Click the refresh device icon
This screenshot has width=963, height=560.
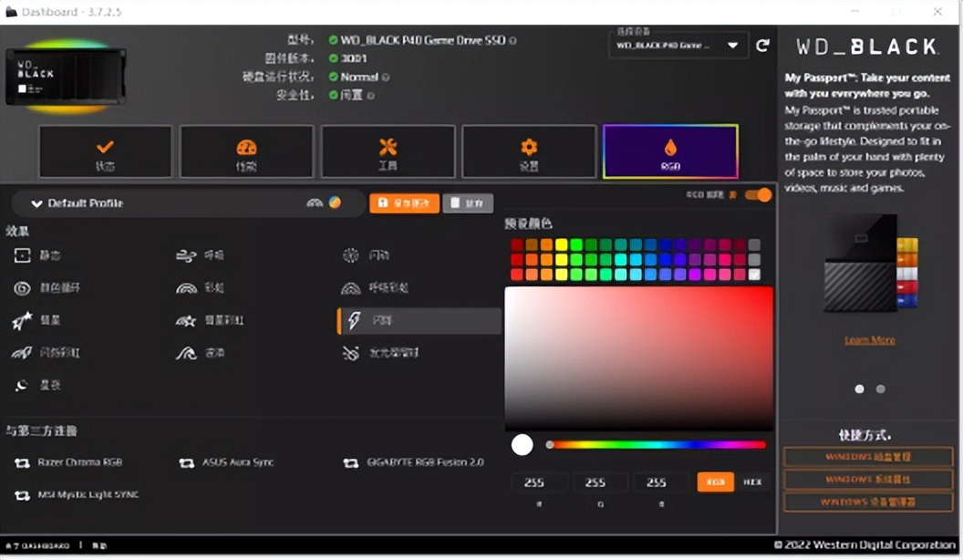(763, 44)
